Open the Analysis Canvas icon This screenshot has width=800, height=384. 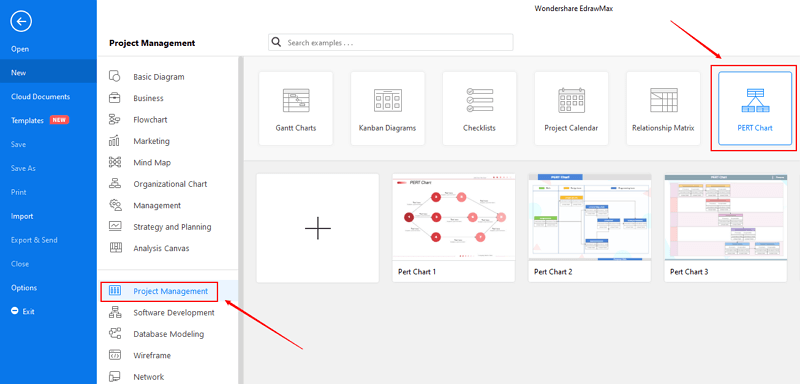coord(115,248)
